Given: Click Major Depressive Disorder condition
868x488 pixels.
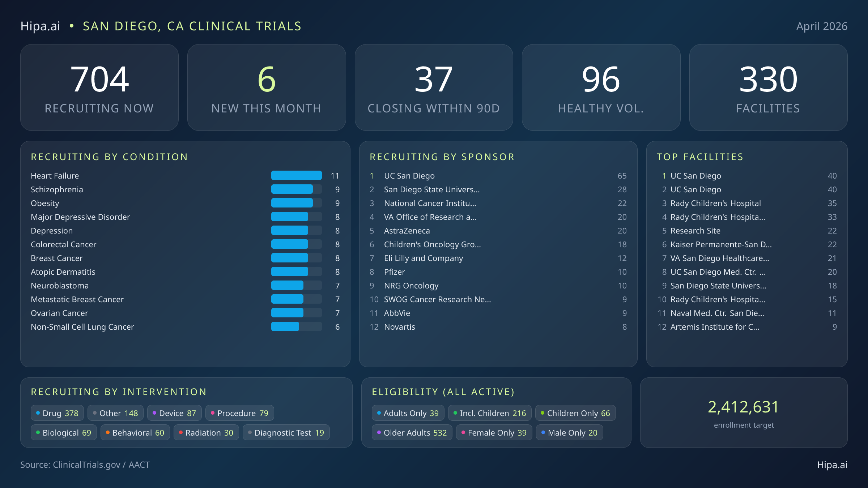Looking at the screenshot, I should [185, 217].
